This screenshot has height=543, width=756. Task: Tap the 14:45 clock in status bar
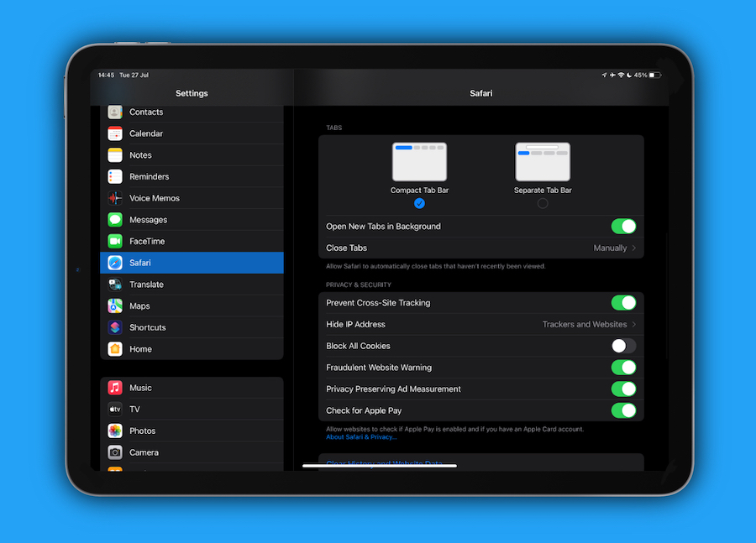106,76
